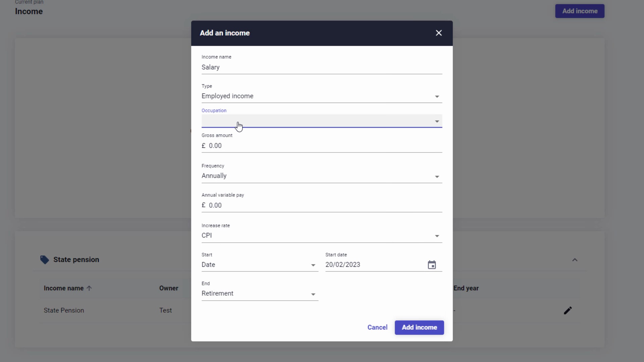
Task: Collapse the State pension section
Action: (575, 260)
